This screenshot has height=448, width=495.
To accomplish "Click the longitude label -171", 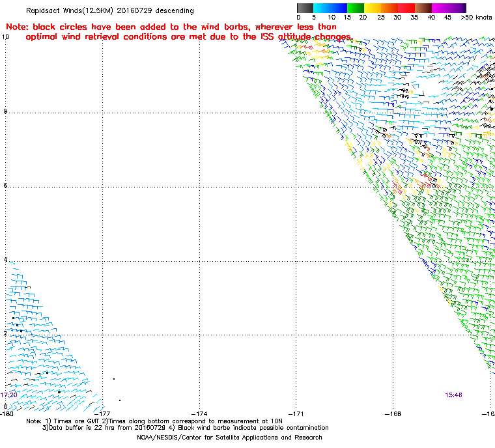I will (296, 413).
